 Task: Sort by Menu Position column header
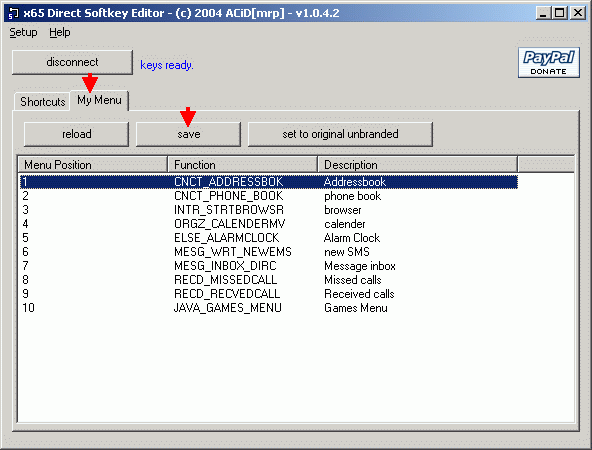(92, 165)
